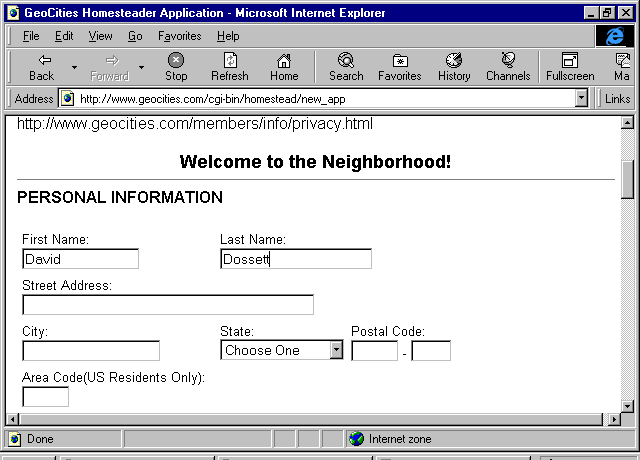Click the partially visible Mail toolbar button
Screen dimensions: 640x460
623,67
